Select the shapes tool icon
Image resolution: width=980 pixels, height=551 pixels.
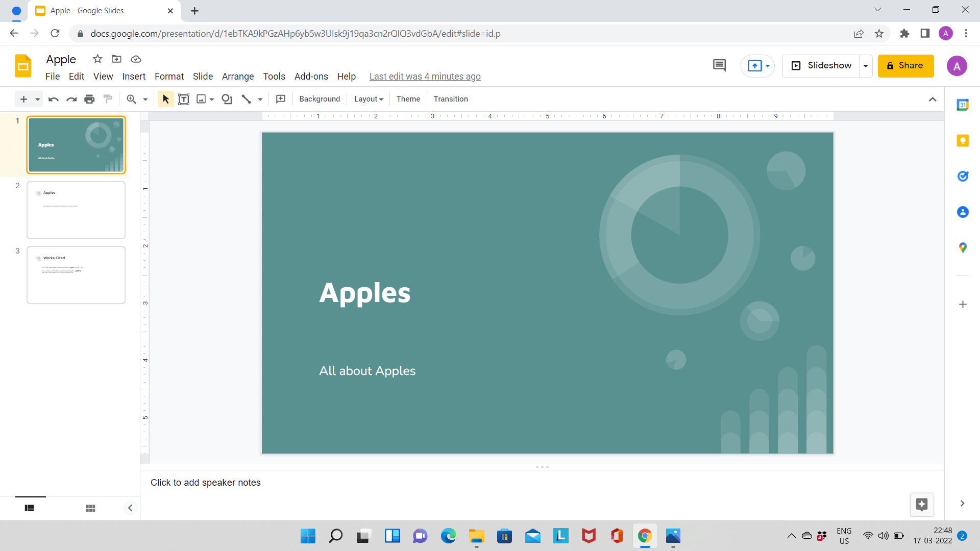(227, 99)
